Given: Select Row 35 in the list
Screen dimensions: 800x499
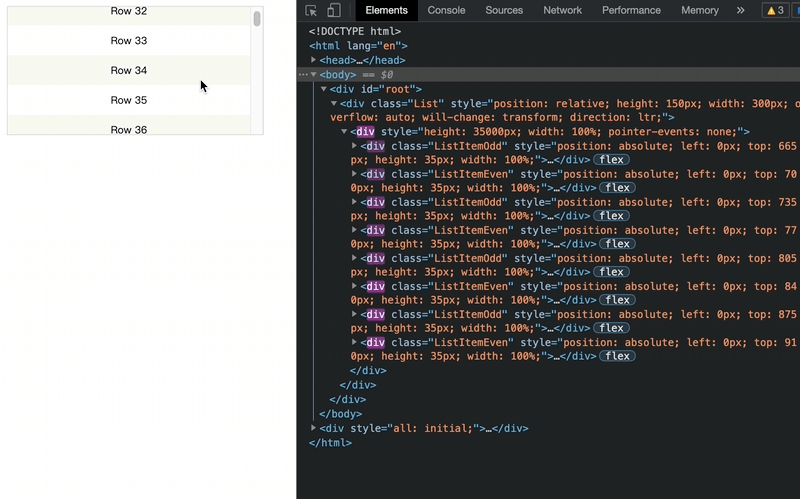Looking at the screenshot, I should 129,100.
